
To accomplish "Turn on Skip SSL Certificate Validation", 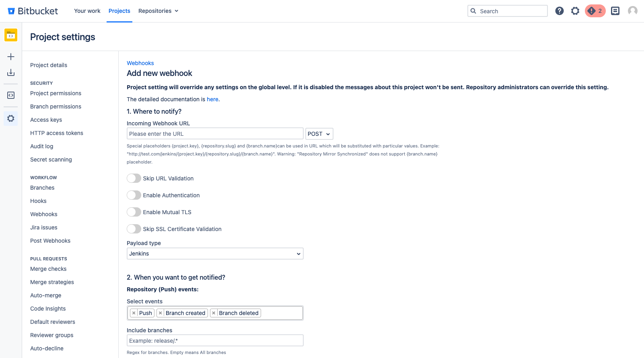I will tap(134, 229).
